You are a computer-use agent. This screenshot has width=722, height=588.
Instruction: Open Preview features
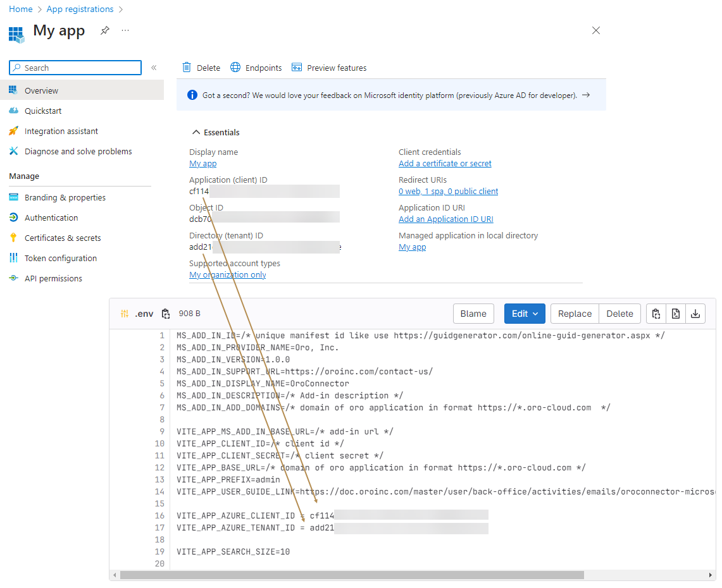pos(329,68)
